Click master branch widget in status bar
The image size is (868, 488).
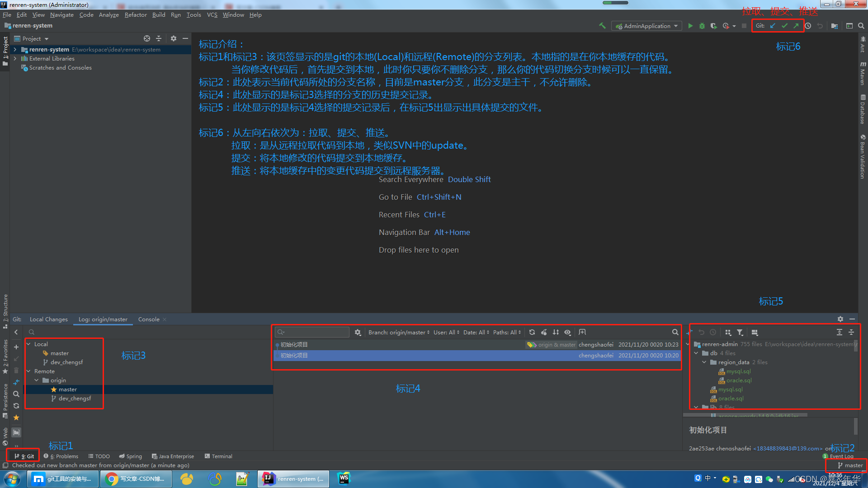tap(850, 465)
